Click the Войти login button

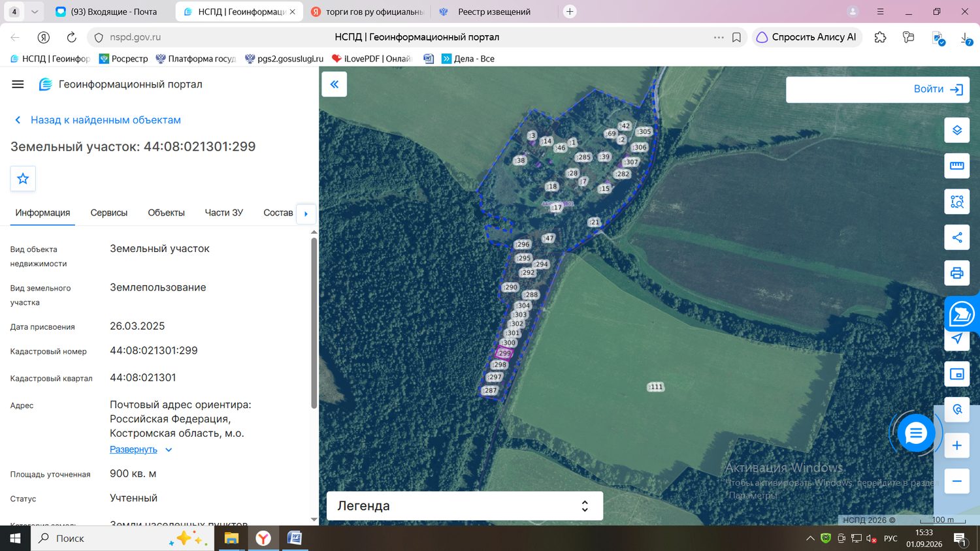point(877,89)
